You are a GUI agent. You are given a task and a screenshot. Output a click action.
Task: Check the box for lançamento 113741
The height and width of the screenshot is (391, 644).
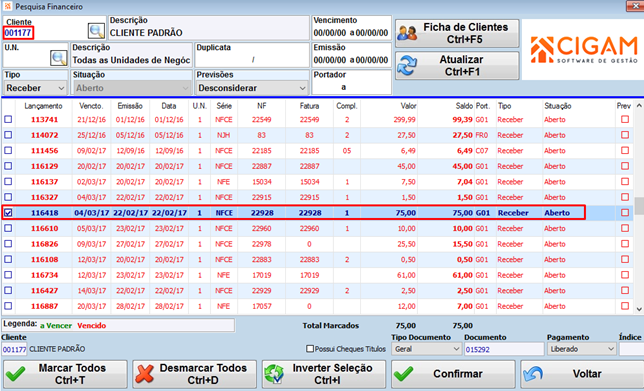point(8,120)
